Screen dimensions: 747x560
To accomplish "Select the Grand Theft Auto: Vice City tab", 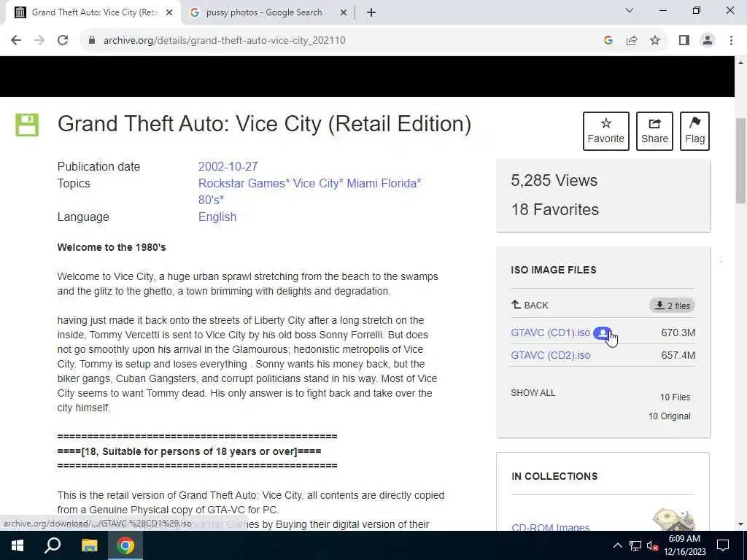I will pyautogui.click(x=94, y=12).
